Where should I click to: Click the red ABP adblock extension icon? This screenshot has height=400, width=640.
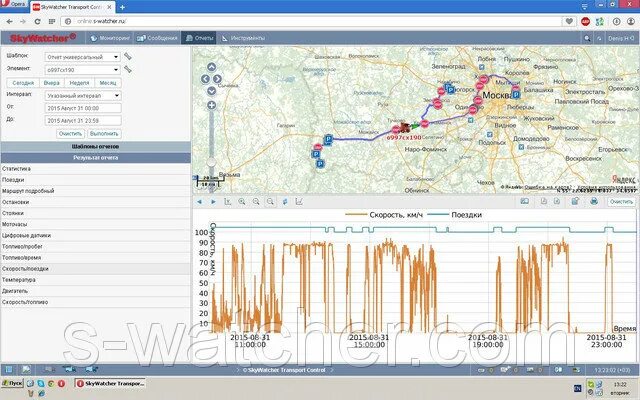pos(585,22)
